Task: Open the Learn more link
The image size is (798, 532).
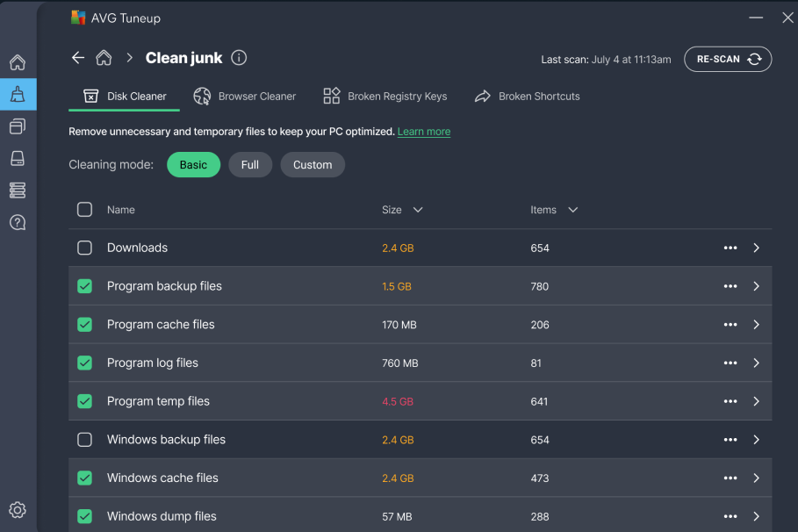Action: point(424,132)
